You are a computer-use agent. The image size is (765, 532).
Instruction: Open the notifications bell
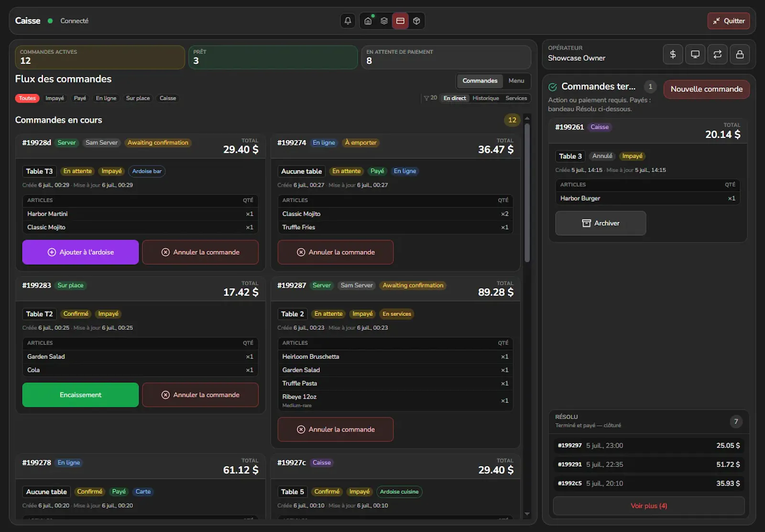click(348, 21)
